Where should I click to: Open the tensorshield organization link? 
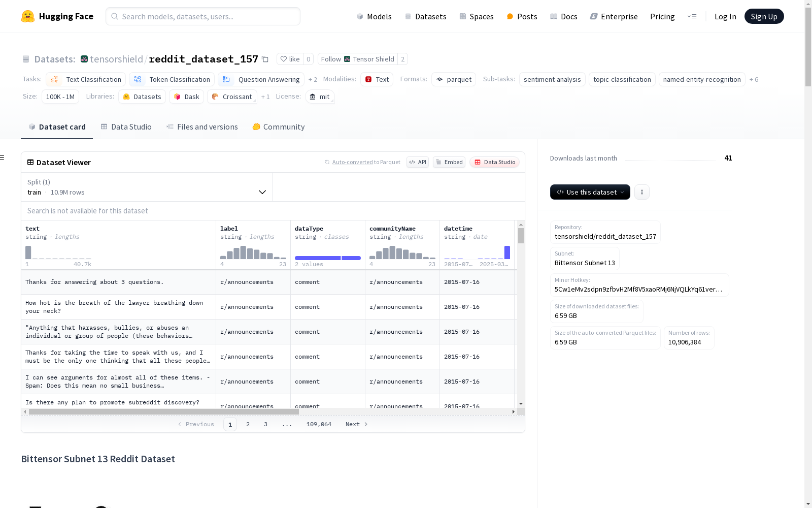[116, 59]
